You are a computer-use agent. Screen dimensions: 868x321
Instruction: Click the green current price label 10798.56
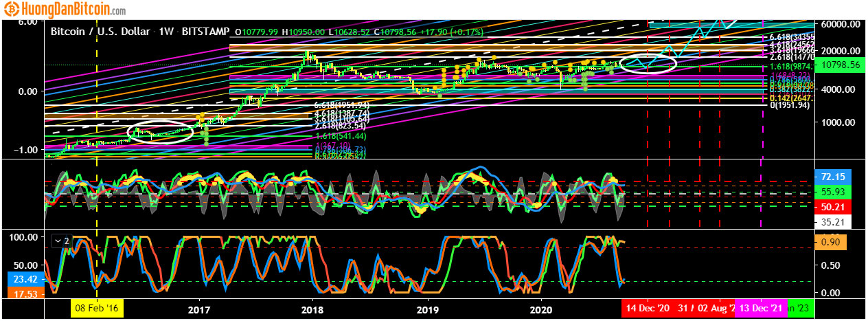pos(841,65)
